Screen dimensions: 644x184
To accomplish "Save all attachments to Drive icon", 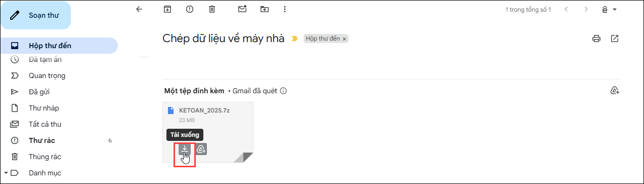I will click(x=615, y=91).
